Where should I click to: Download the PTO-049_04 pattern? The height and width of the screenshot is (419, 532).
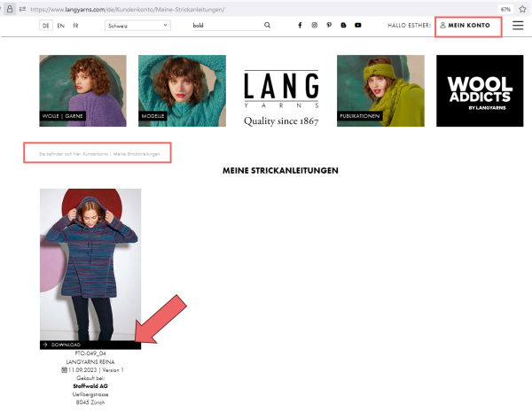(90, 345)
